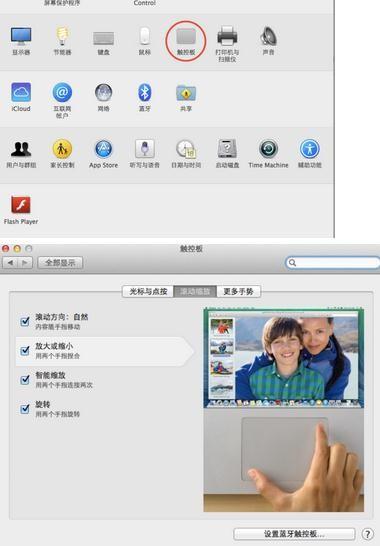Open the Network (网络) globe icon
This screenshot has width=380, height=546.
[103, 93]
